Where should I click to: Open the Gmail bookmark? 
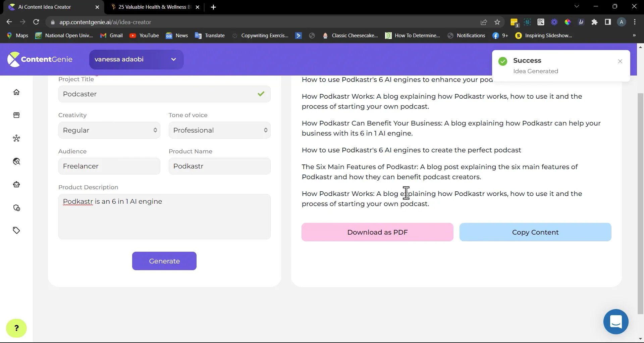(x=112, y=36)
